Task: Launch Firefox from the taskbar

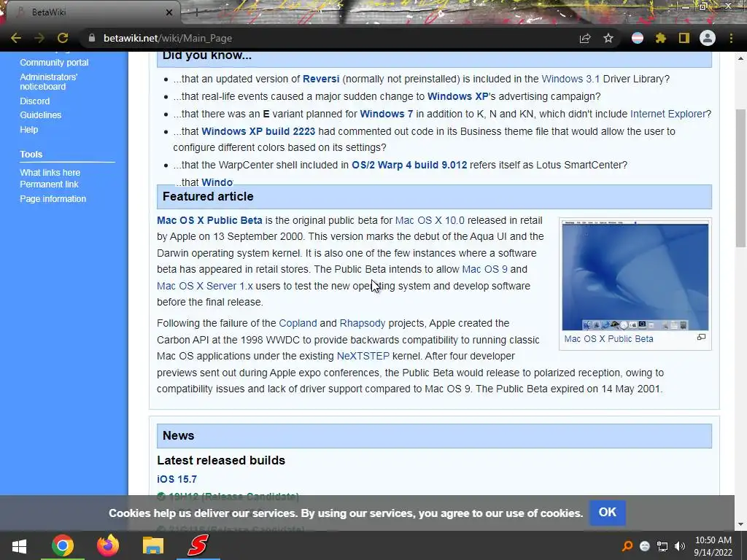Action: (108, 545)
